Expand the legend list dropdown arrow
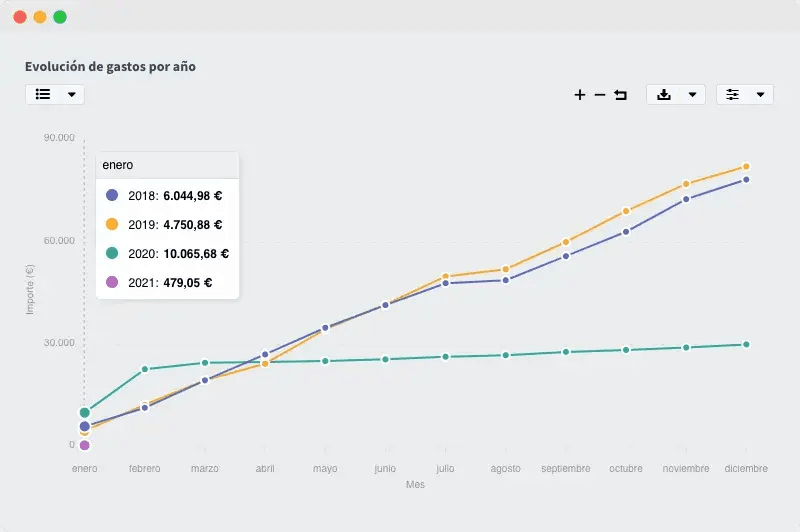This screenshot has height=532, width=800. [71, 95]
